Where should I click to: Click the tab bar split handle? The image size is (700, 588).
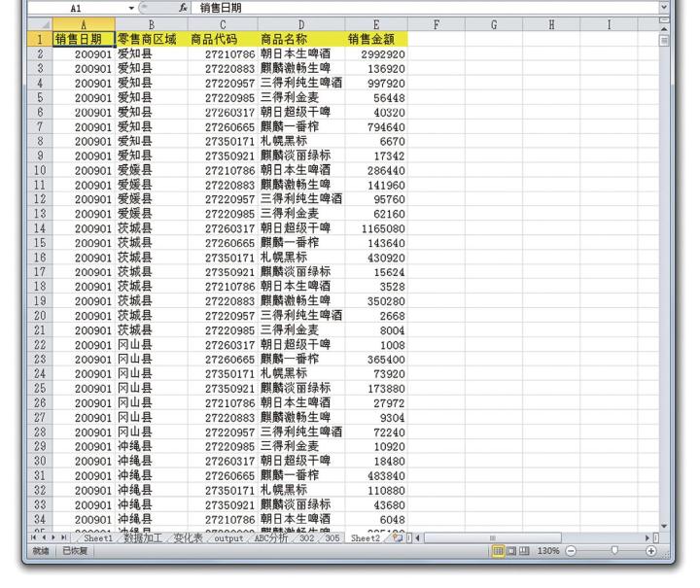(409, 538)
